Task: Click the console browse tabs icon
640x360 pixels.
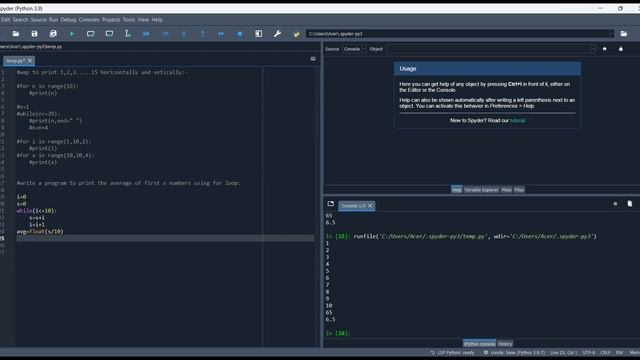Action: (x=331, y=204)
